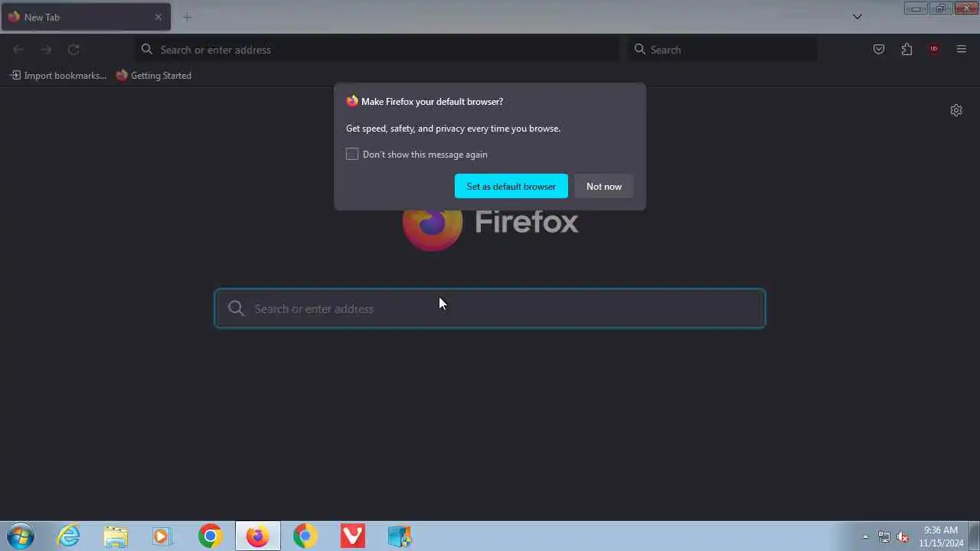
Task: Focus the toolbar Search box
Action: (722, 50)
